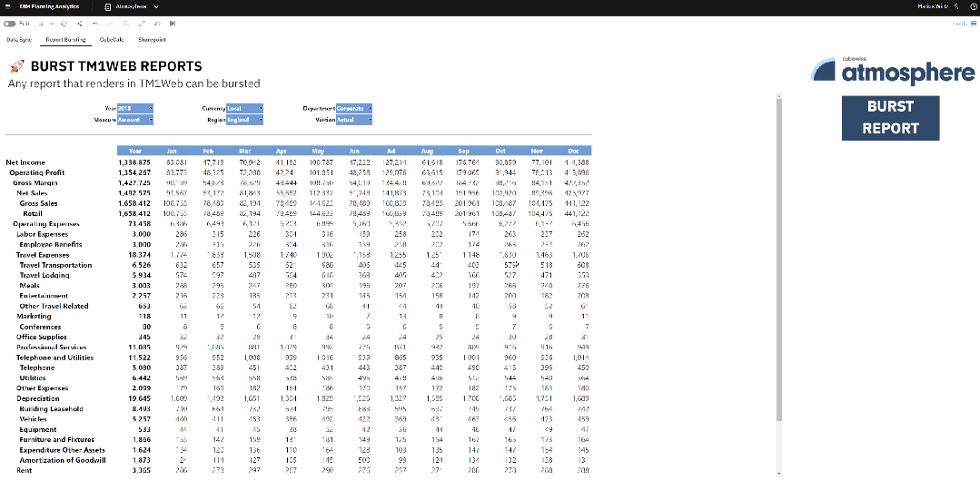Switch to the CubeCalc tab
The height and width of the screenshot is (490, 980).
pos(112,39)
